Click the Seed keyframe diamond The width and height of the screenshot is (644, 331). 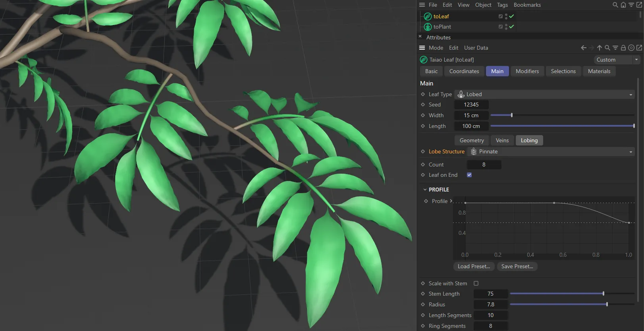coord(423,105)
